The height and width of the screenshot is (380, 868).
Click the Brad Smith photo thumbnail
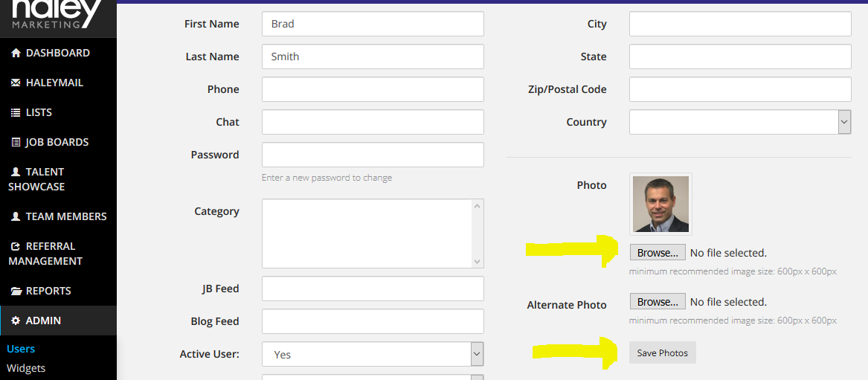661,204
